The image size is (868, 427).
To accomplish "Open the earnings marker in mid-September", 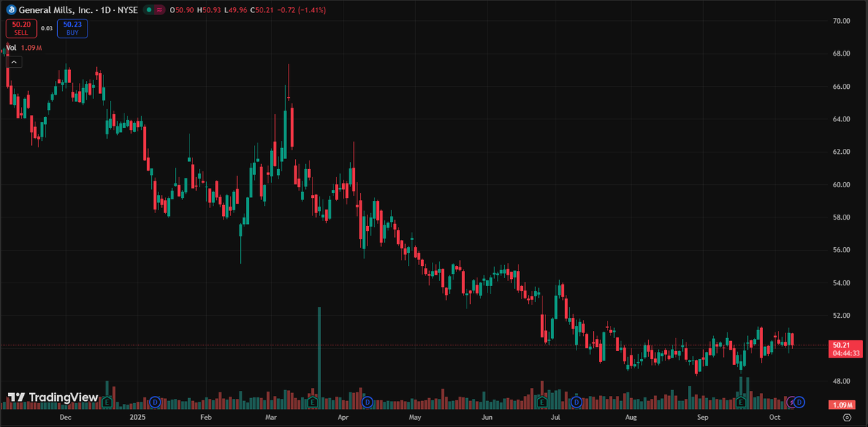I will click(740, 401).
